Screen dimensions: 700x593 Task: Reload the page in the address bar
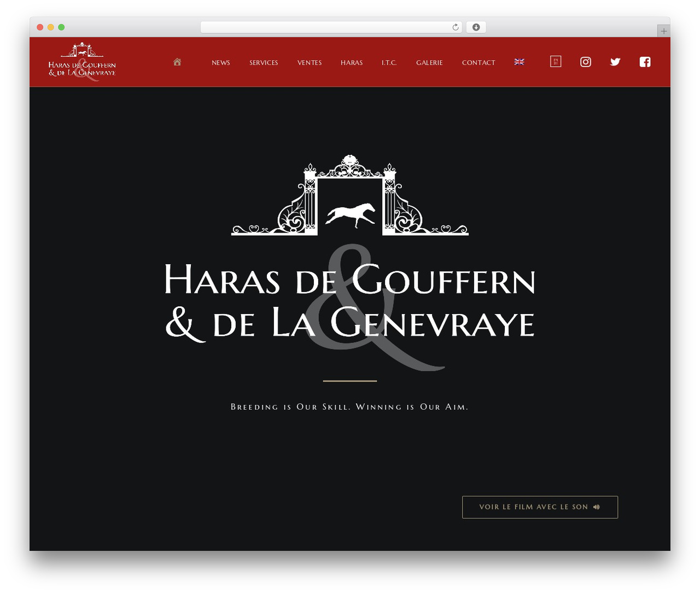456,27
